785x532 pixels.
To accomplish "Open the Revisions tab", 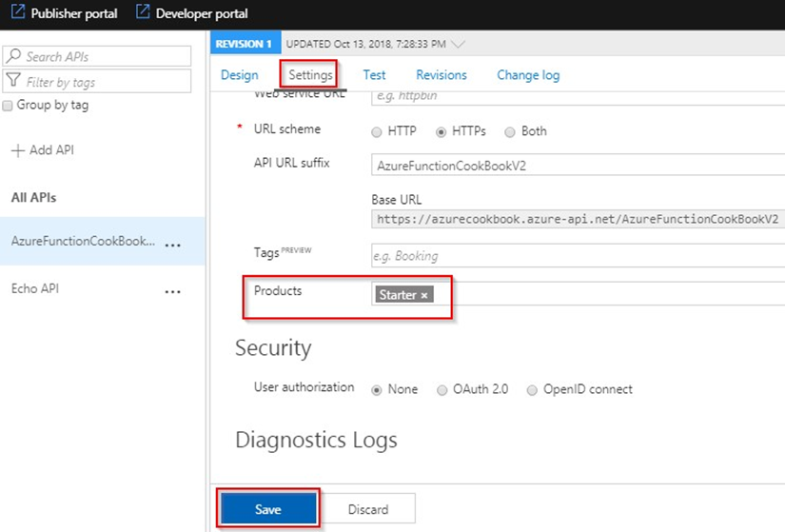I will pos(442,74).
